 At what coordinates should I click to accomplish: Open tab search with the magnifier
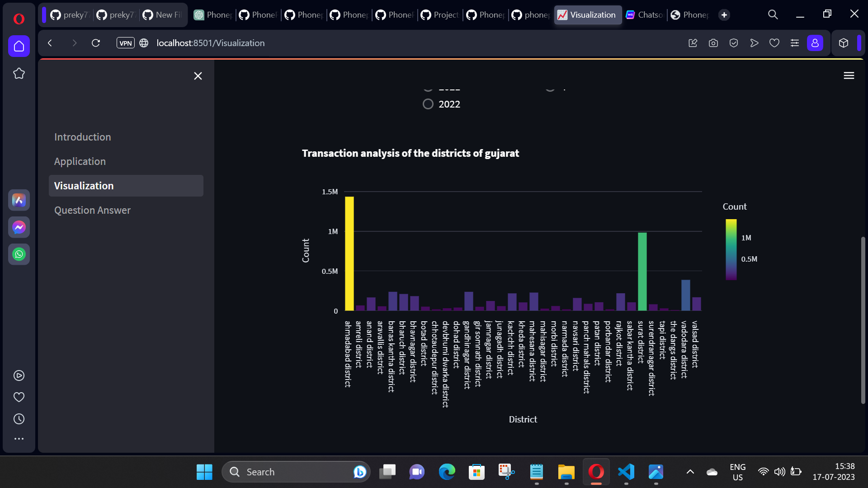pyautogui.click(x=773, y=14)
